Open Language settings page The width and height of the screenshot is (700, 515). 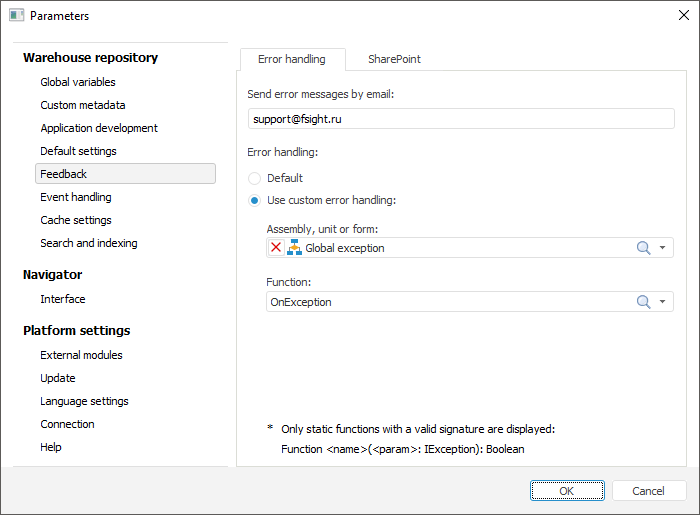(x=84, y=401)
